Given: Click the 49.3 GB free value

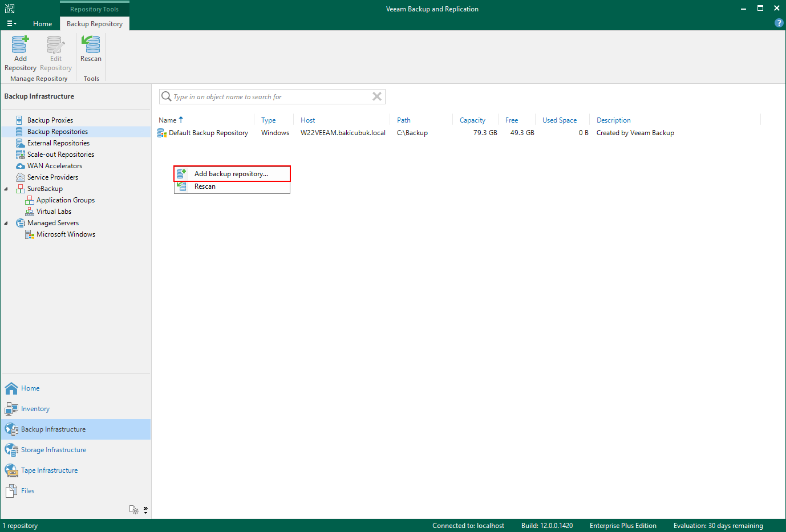Looking at the screenshot, I should [x=522, y=133].
